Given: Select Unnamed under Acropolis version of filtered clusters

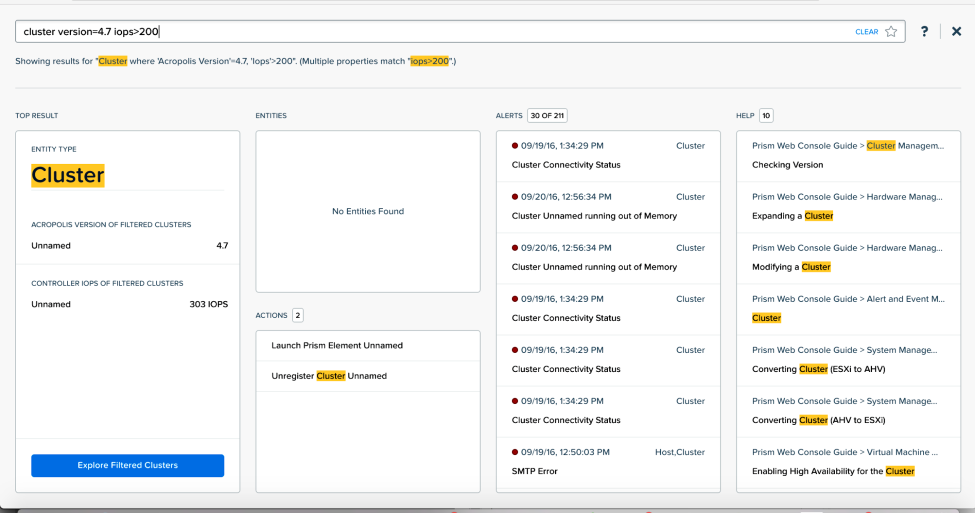Looking at the screenshot, I should (51, 246).
